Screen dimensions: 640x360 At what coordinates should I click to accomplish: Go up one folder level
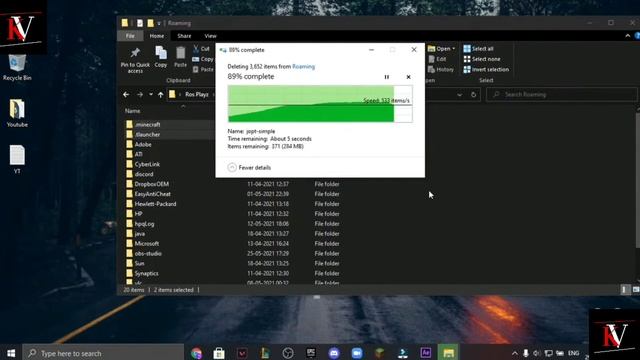[x=160, y=95]
